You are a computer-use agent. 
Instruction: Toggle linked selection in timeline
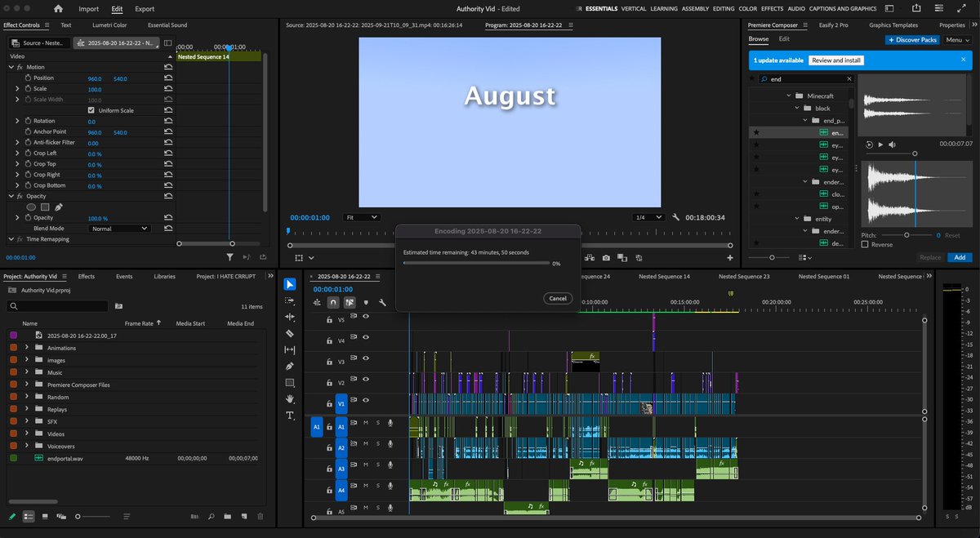350,302
